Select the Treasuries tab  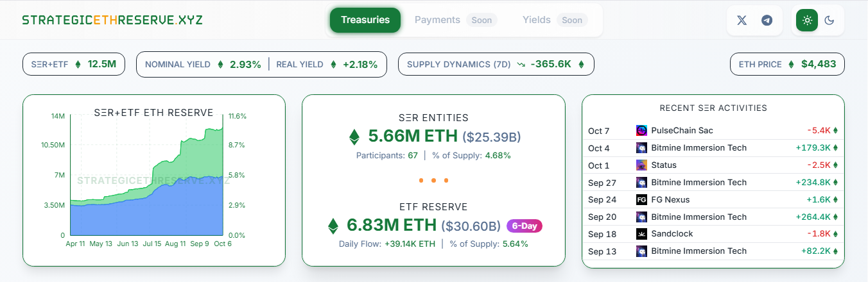(x=365, y=20)
